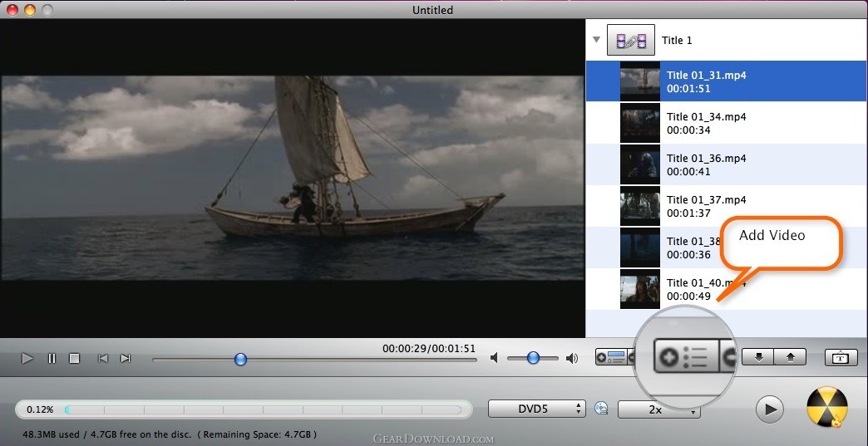Screen dimensions: 868x446
Task: Click the Title 1 filmstrip icon
Action: (x=631, y=40)
